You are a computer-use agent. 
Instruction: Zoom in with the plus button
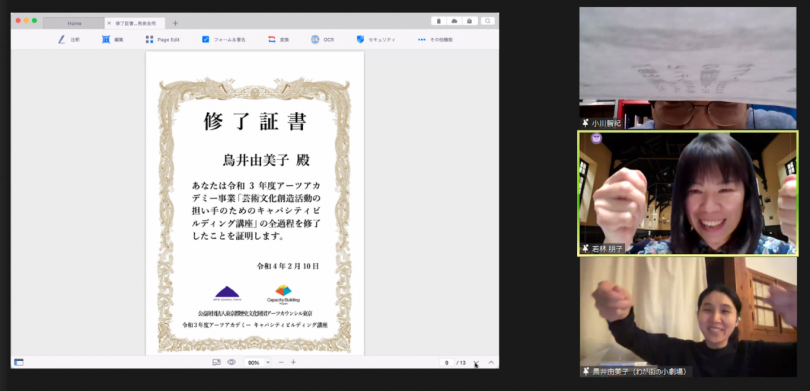293,362
